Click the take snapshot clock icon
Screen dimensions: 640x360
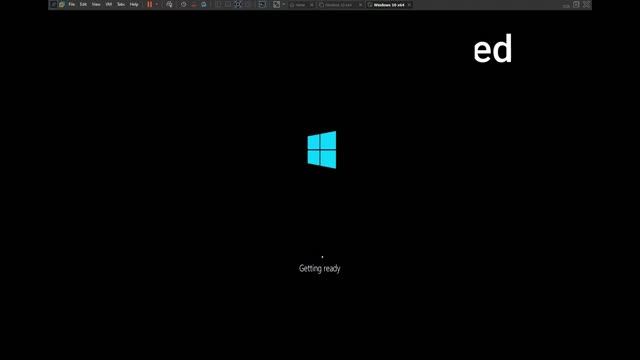pos(184,4)
